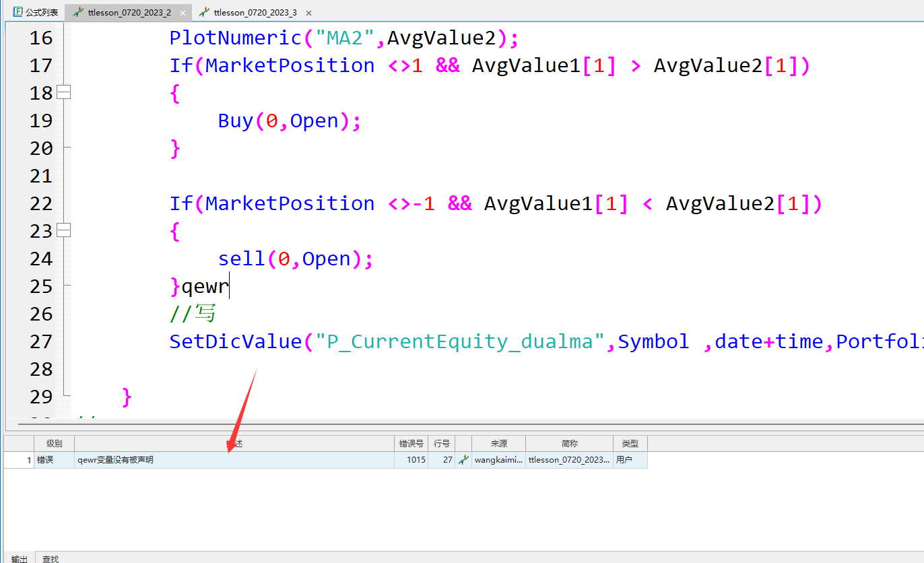Viewport: 924px width, 563px height.
Task: Close the ttlesson_0720_2023_2 tab
Action: click(183, 13)
